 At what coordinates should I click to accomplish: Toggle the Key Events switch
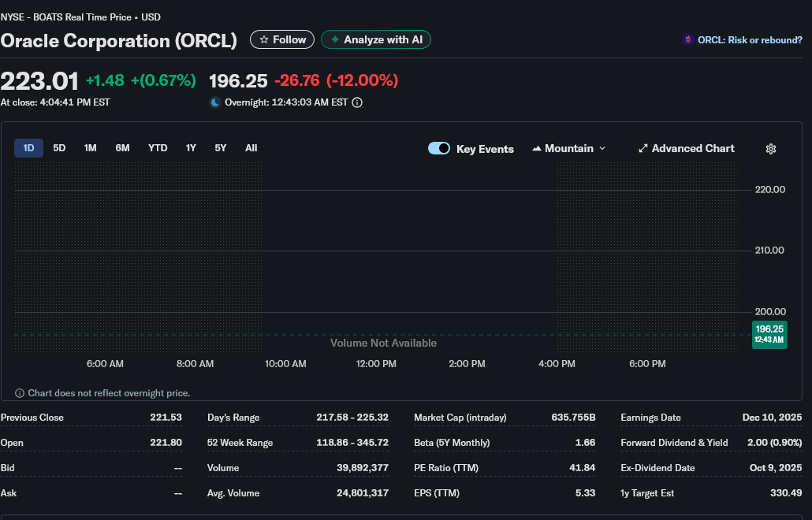click(x=438, y=148)
